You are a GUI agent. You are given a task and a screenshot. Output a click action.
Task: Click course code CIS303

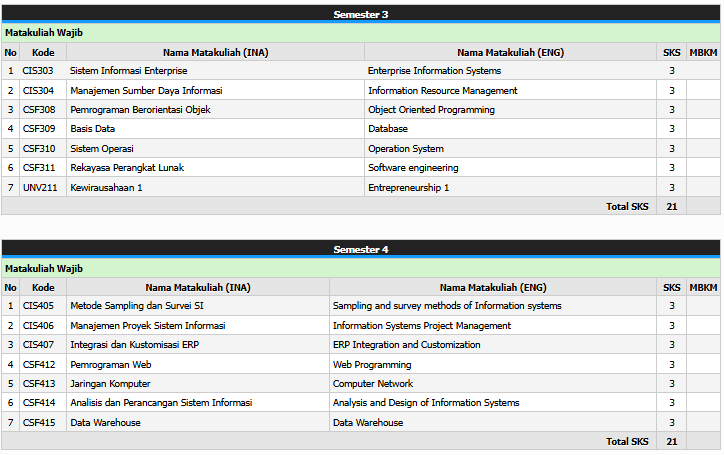pyautogui.click(x=38, y=71)
